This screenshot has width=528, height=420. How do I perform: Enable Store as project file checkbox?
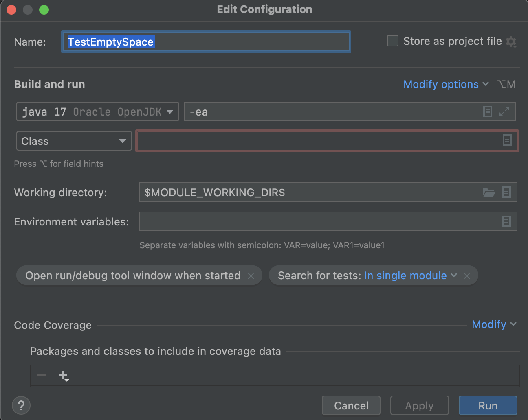click(392, 41)
